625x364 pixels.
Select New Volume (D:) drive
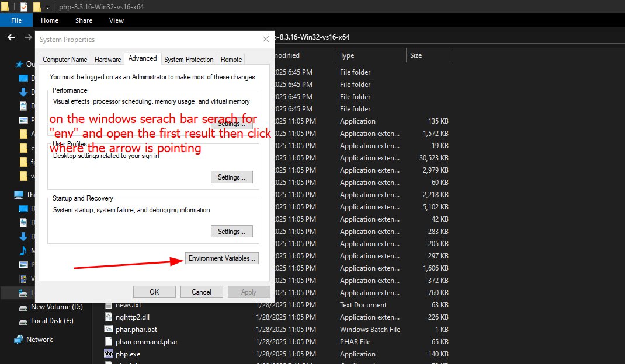pyautogui.click(x=57, y=307)
